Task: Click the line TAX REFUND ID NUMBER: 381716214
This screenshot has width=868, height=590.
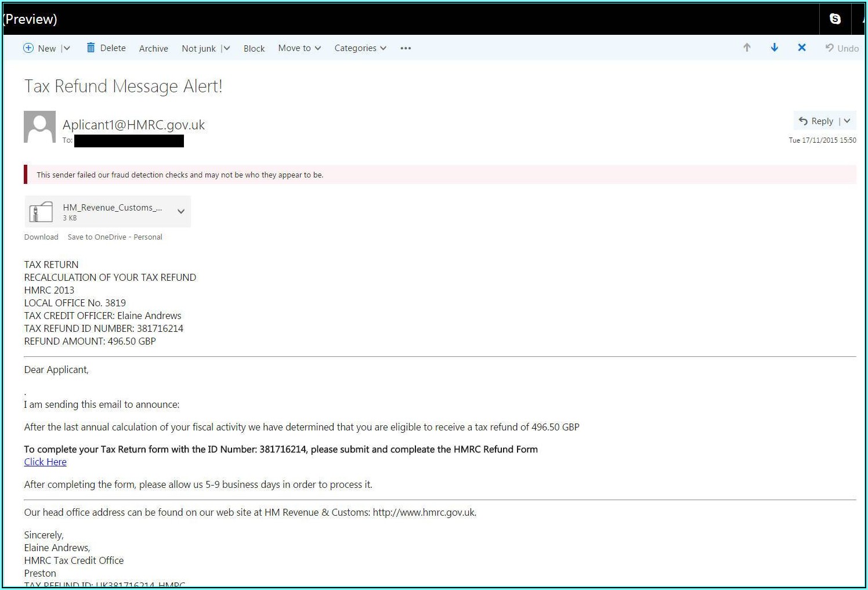Action: (104, 328)
